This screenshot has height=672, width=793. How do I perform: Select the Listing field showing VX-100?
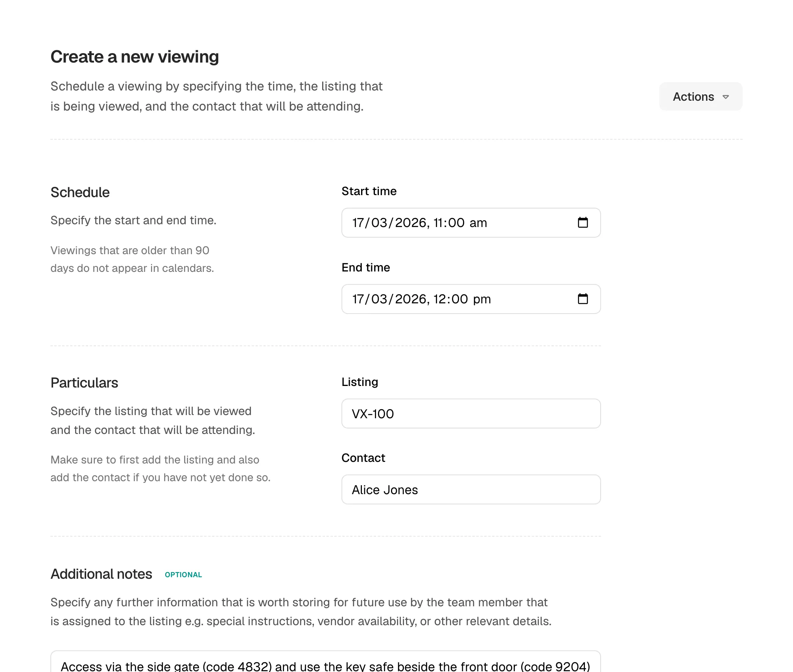point(471,414)
